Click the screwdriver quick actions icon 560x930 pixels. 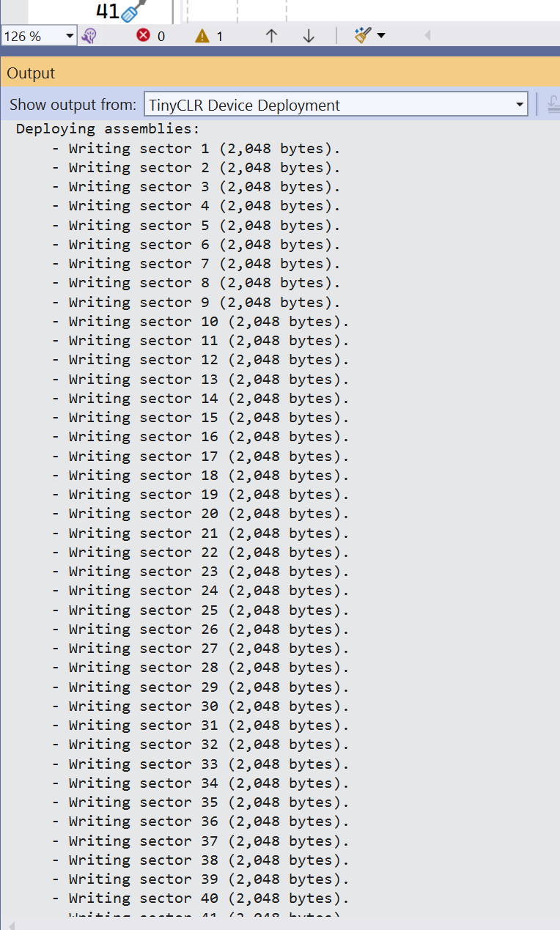tap(133, 12)
